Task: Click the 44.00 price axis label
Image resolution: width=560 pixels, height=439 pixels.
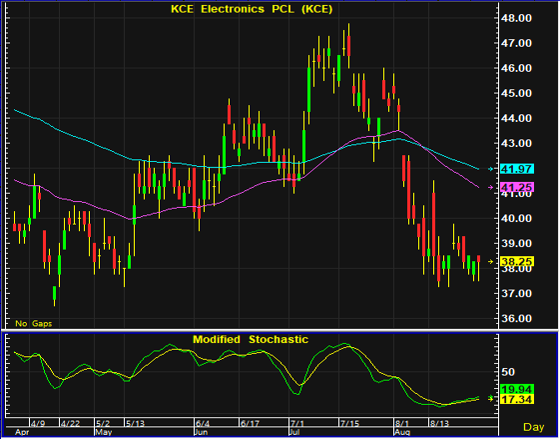Action: point(516,118)
